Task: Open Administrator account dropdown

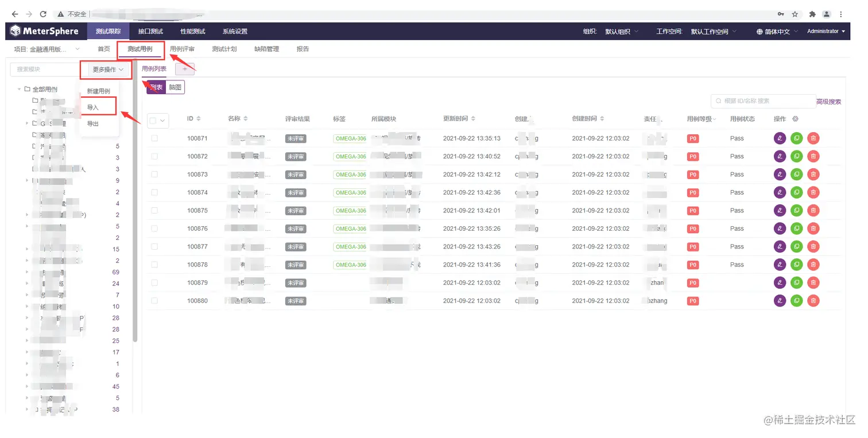Action: click(826, 32)
